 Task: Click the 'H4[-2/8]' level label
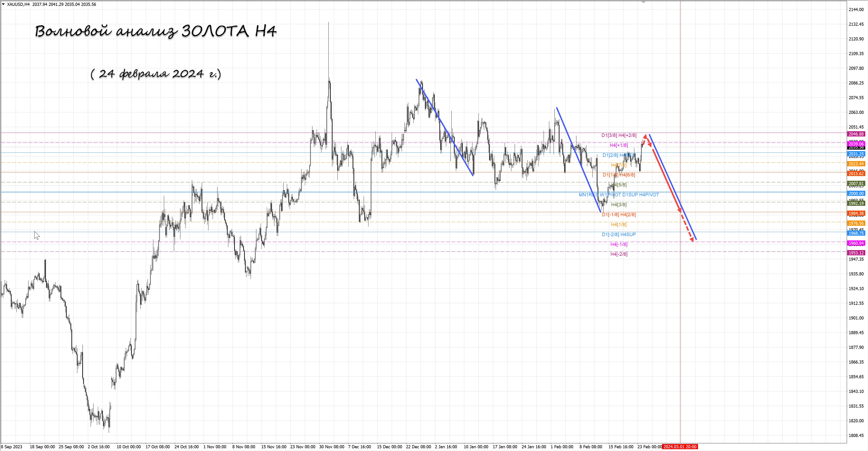(619, 254)
